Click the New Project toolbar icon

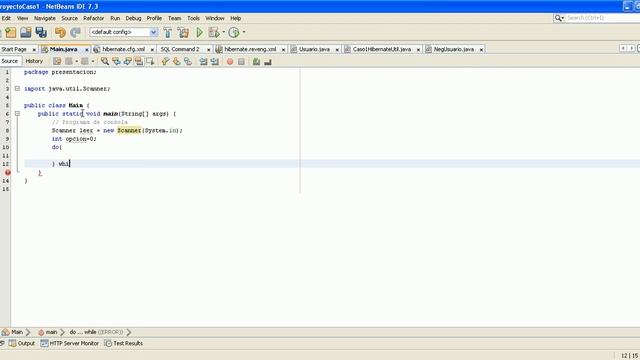click(x=11, y=32)
